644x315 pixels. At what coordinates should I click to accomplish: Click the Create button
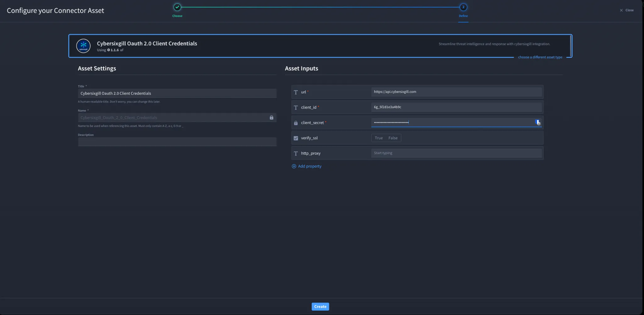click(x=320, y=307)
